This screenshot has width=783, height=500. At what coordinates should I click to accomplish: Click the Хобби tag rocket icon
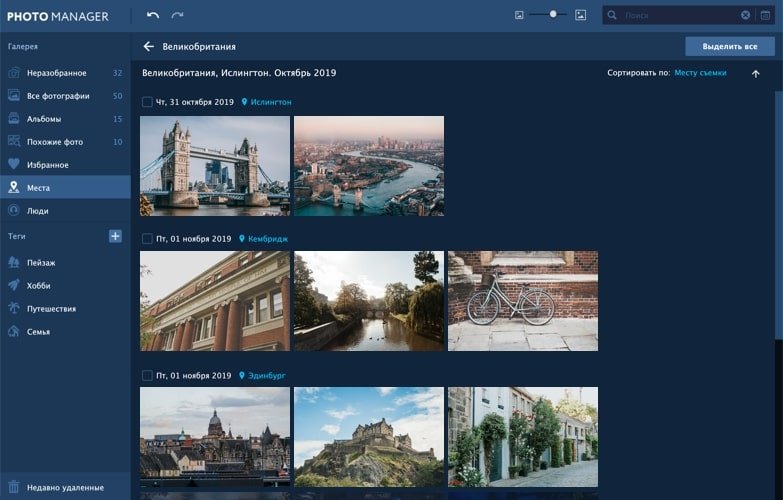[x=14, y=285]
